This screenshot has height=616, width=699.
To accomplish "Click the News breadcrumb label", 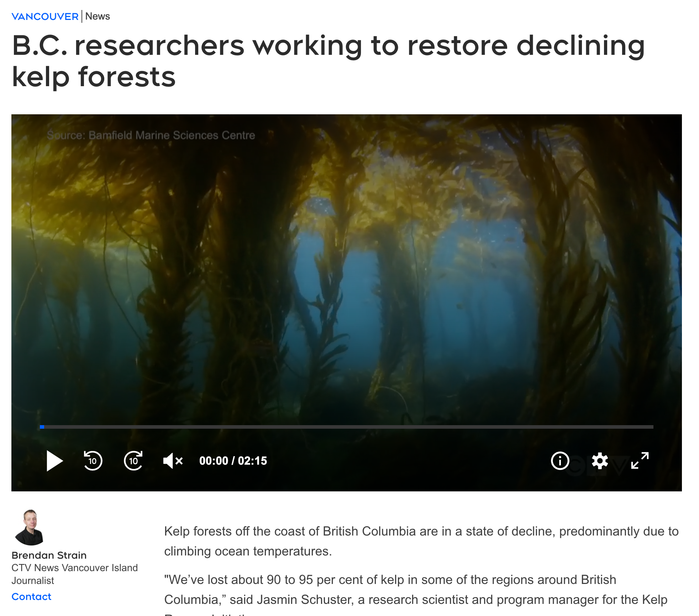I will click(x=98, y=16).
